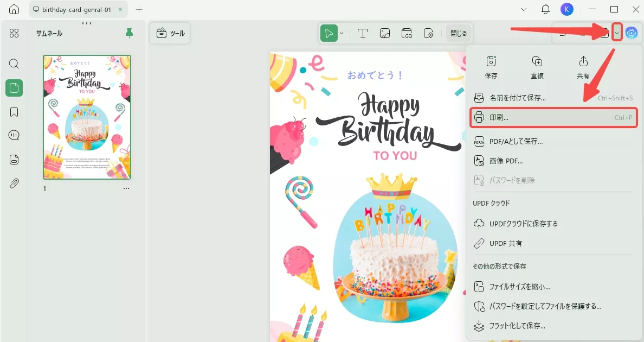Open the tab list chevron near the tab bar
The height and width of the screenshot is (342, 644).
pyautogui.click(x=523, y=9)
